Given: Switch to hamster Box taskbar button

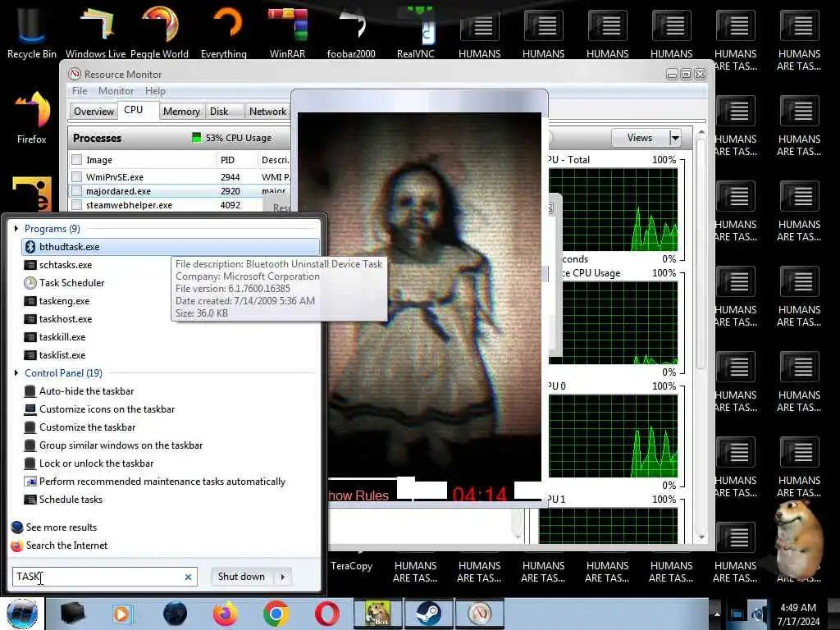Looking at the screenshot, I should pyautogui.click(x=378, y=614).
